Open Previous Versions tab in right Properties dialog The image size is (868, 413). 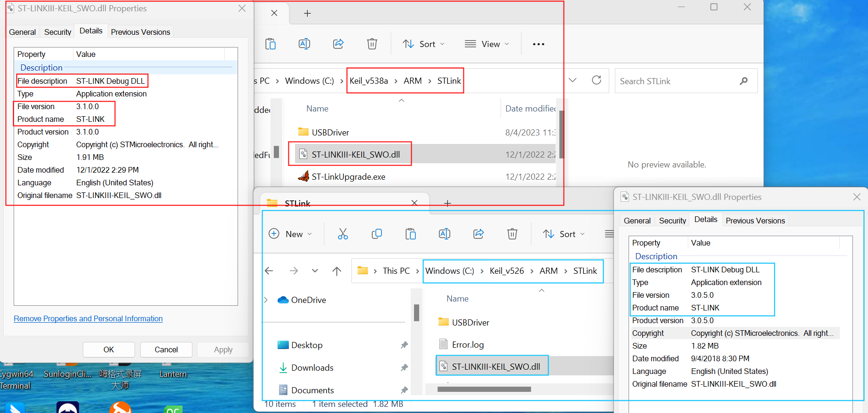[x=755, y=221]
